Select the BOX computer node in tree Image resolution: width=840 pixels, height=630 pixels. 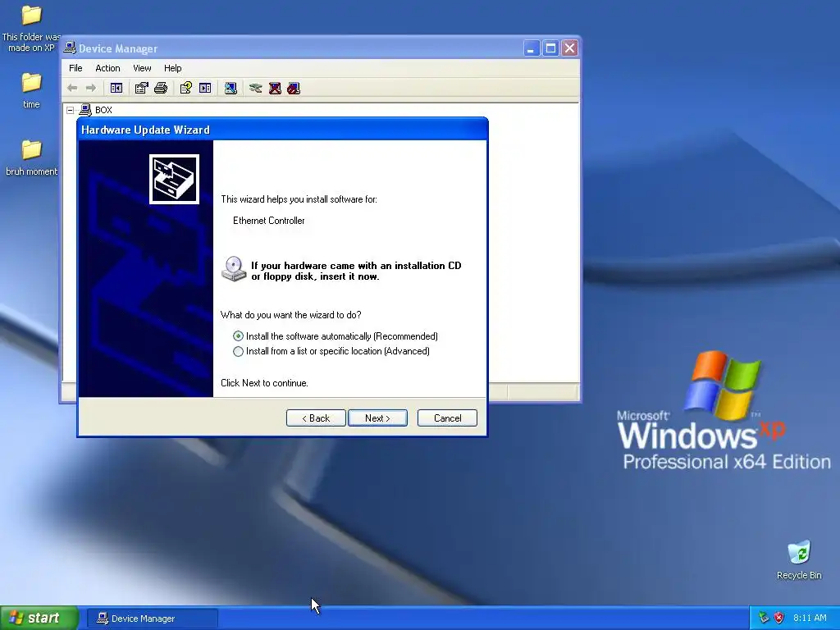click(x=97, y=110)
